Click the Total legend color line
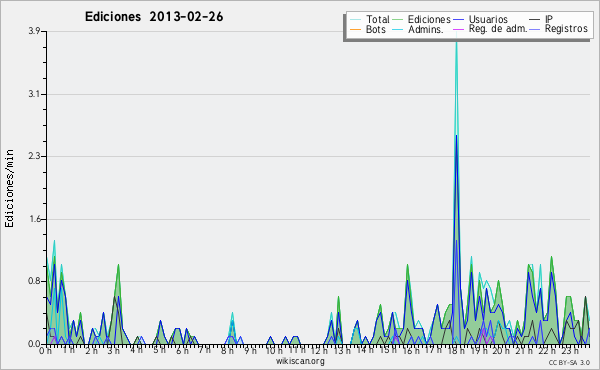 coord(355,20)
